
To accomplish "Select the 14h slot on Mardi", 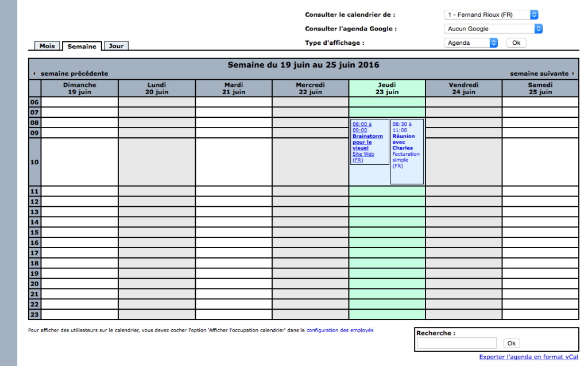I will pyautogui.click(x=234, y=222).
